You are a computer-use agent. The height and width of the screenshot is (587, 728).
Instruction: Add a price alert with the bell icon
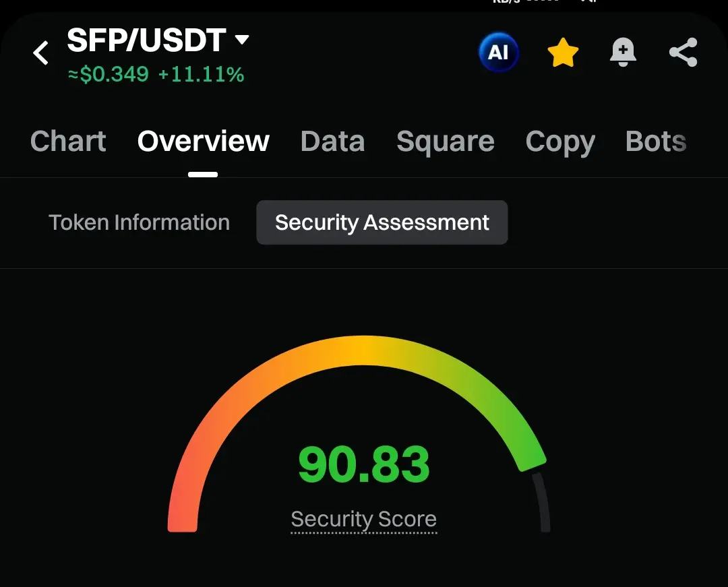coord(623,53)
